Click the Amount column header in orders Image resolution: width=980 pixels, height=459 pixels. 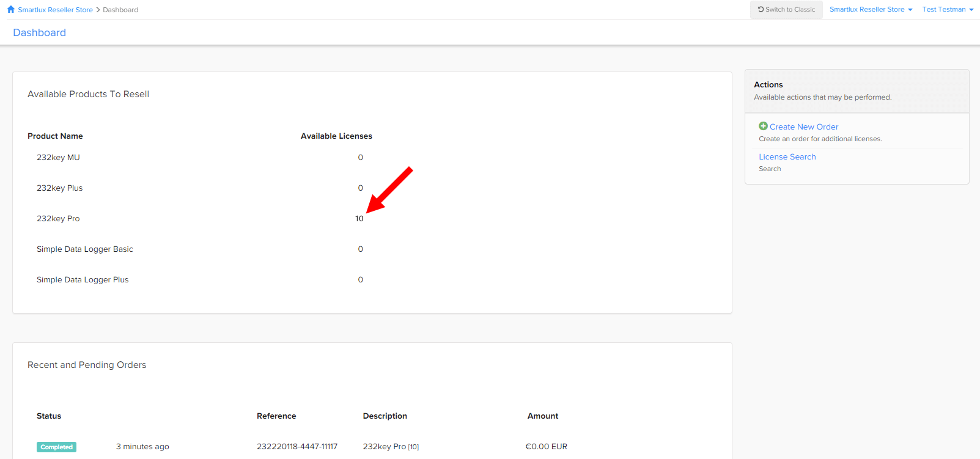(x=543, y=416)
